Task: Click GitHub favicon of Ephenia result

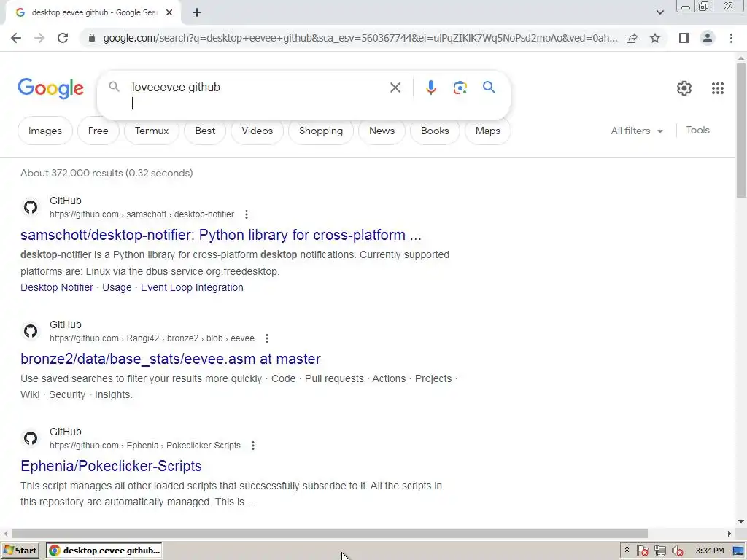Action: click(x=31, y=438)
